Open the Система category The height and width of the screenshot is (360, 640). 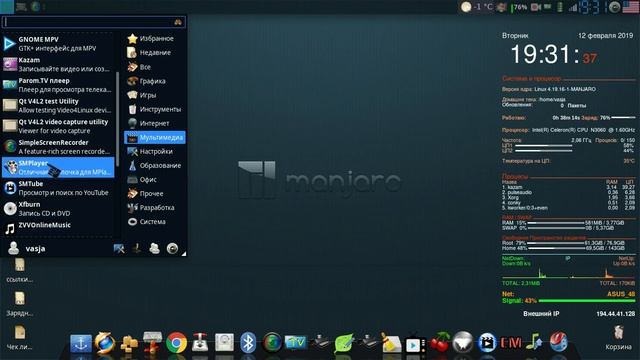[154, 222]
